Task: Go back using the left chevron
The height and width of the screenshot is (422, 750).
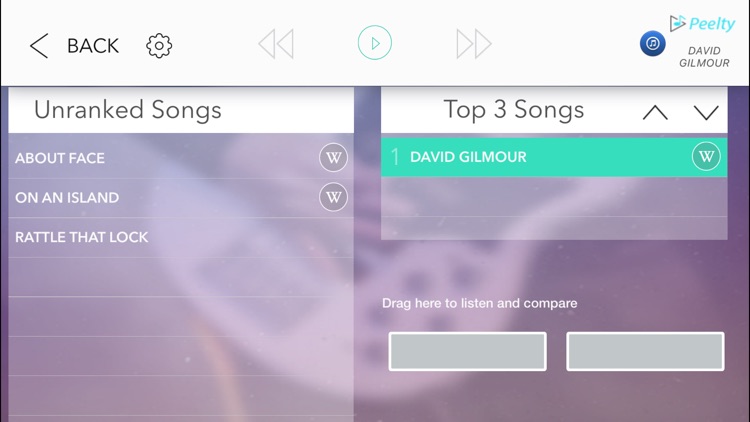Action: click(39, 45)
